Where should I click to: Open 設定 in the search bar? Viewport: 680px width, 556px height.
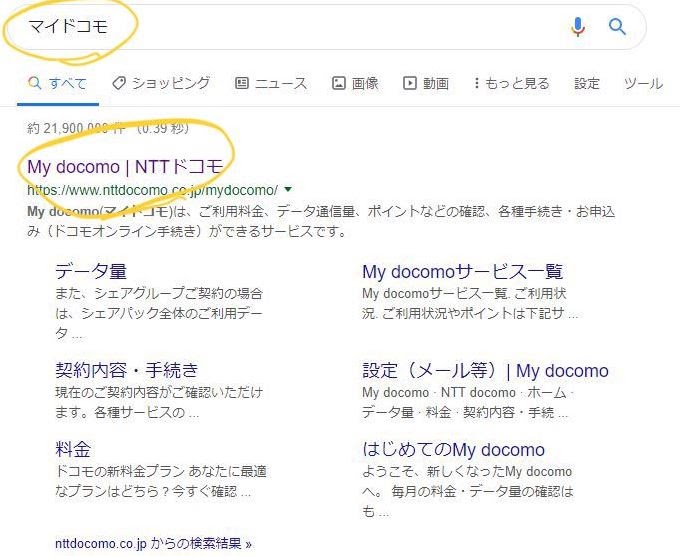click(587, 83)
